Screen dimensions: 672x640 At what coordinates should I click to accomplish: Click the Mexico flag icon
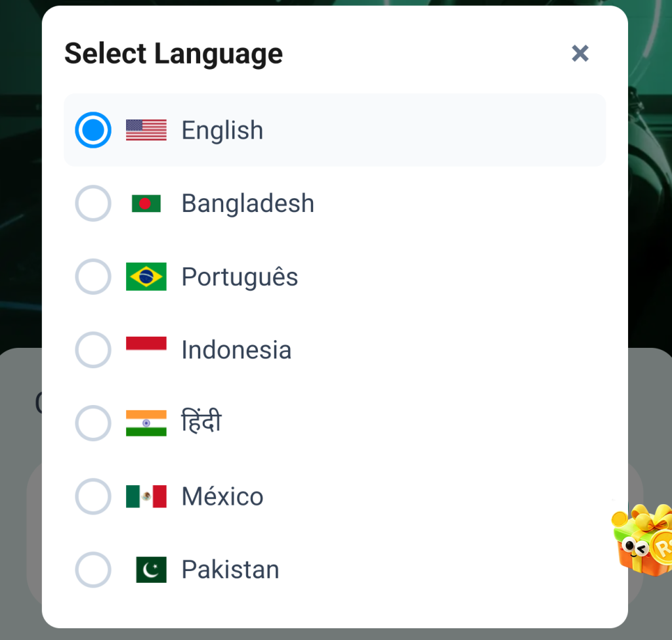pos(146,496)
